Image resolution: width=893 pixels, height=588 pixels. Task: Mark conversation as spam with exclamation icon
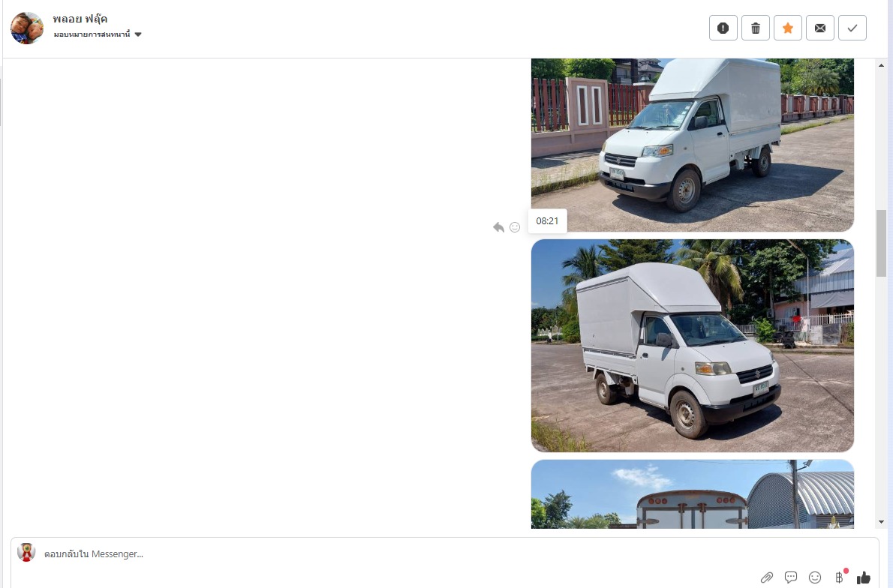723,28
